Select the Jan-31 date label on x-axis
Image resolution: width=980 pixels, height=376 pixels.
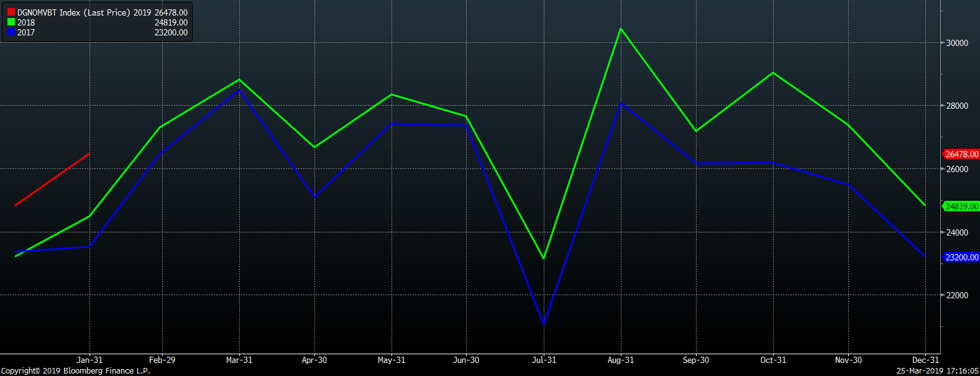tap(89, 360)
